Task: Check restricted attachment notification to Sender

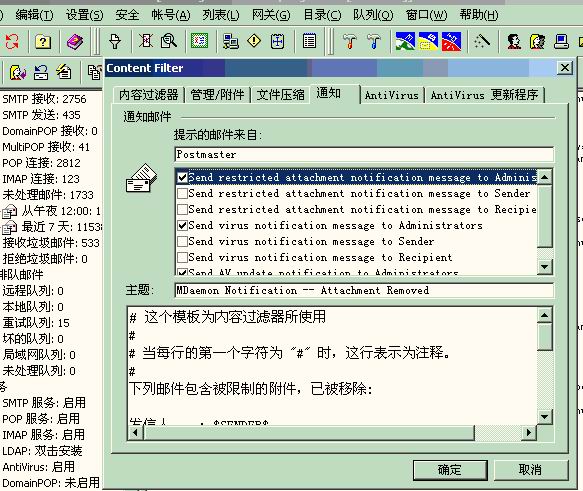Action: (x=182, y=193)
